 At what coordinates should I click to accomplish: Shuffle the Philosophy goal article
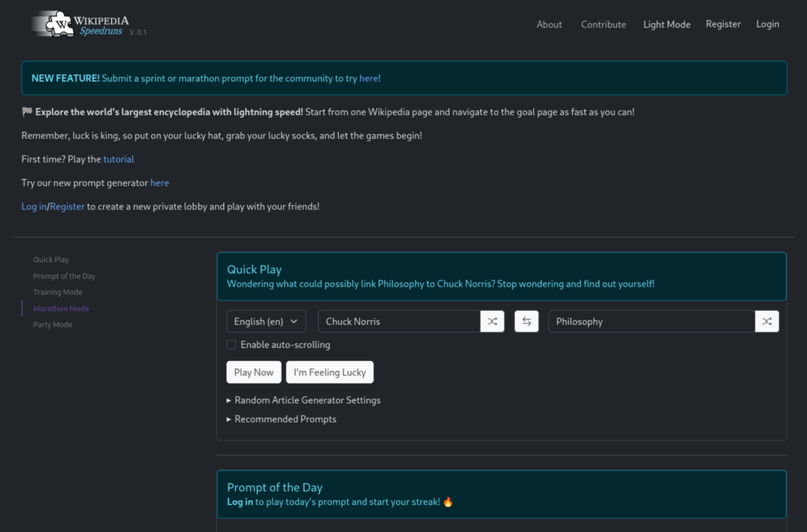(767, 321)
